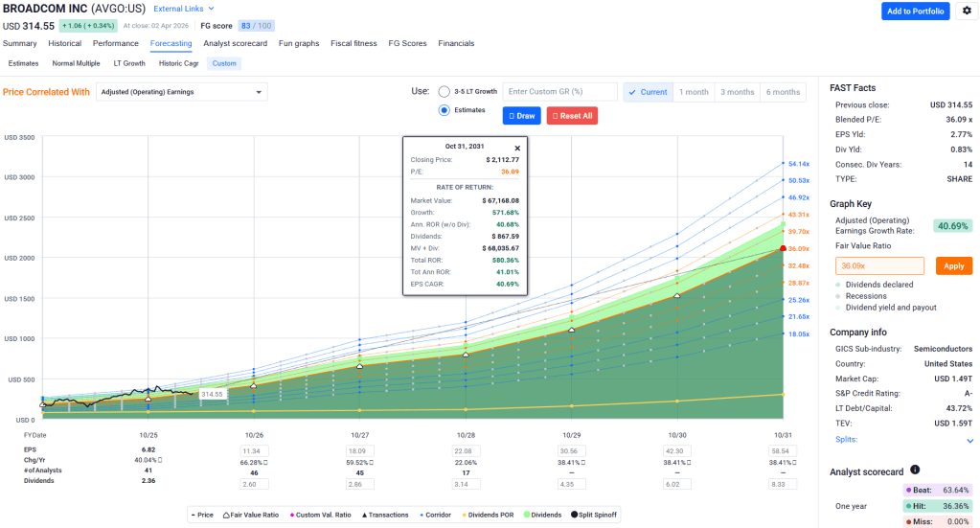Expand the External Links menu

[184, 9]
